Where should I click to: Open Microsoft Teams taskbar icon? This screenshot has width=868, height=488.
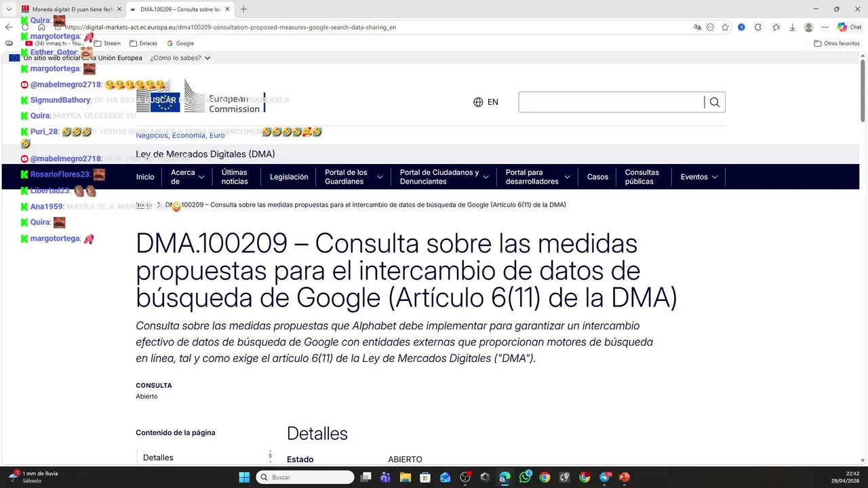(386, 477)
